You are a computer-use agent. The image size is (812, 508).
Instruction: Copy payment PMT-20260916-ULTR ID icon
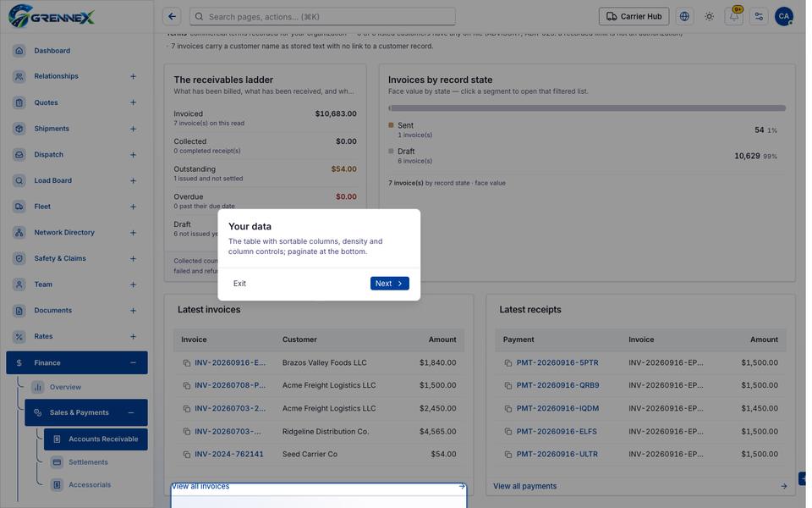point(508,454)
